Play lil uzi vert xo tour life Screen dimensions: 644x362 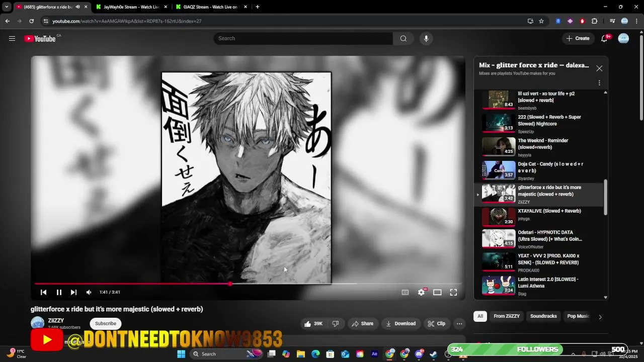538,100
